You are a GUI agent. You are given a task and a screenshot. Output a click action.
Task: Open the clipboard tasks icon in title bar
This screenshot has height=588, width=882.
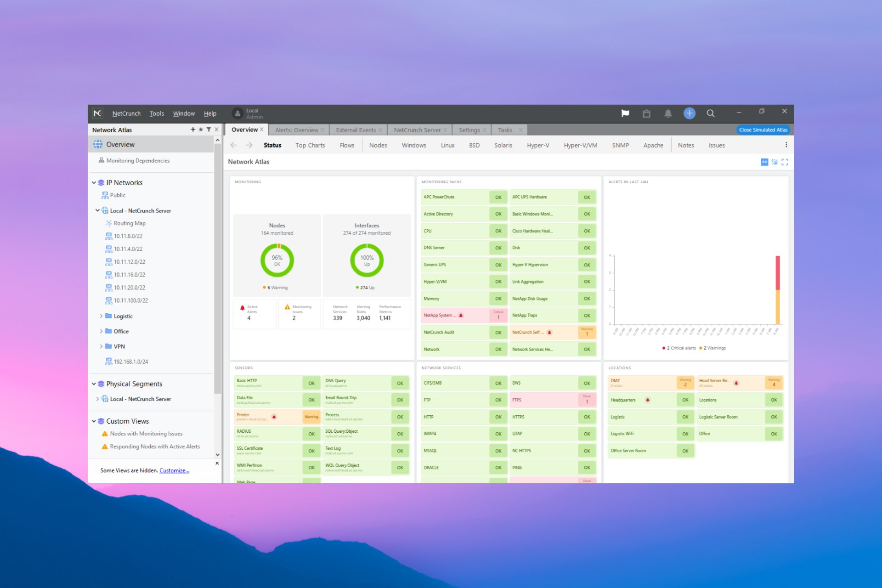[x=646, y=113]
